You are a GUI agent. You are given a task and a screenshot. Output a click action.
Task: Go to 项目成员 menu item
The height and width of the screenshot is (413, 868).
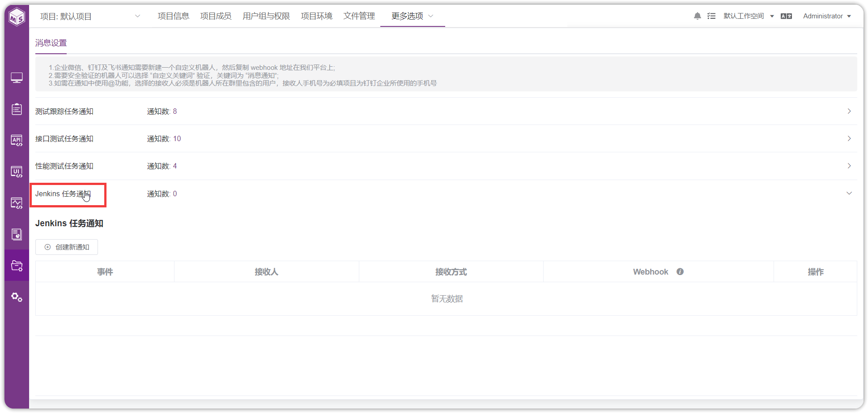216,16
